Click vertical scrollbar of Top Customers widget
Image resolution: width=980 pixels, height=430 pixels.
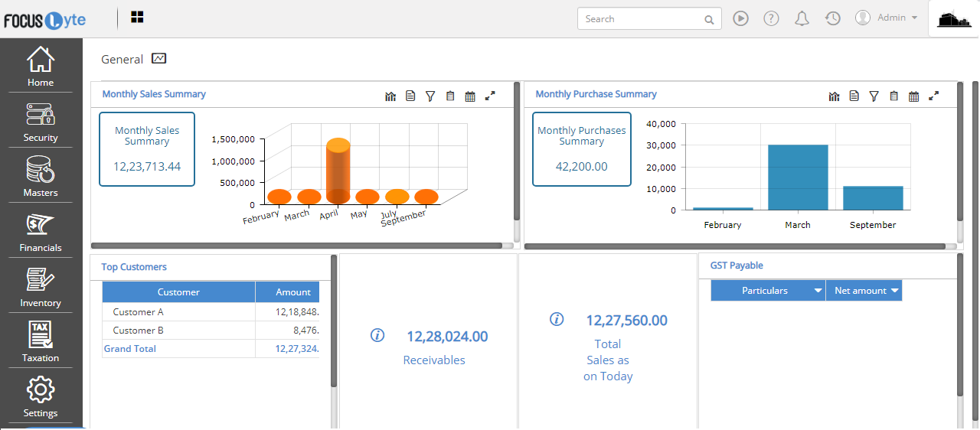point(334,321)
